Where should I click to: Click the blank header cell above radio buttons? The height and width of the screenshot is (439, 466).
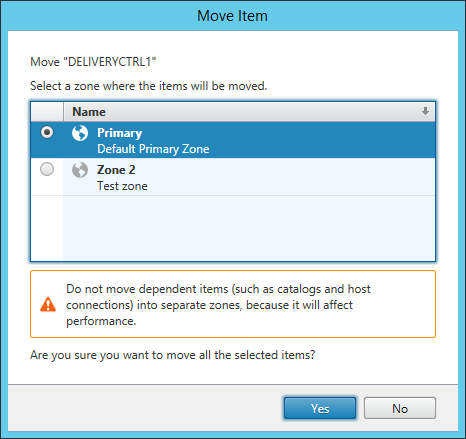point(47,112)
